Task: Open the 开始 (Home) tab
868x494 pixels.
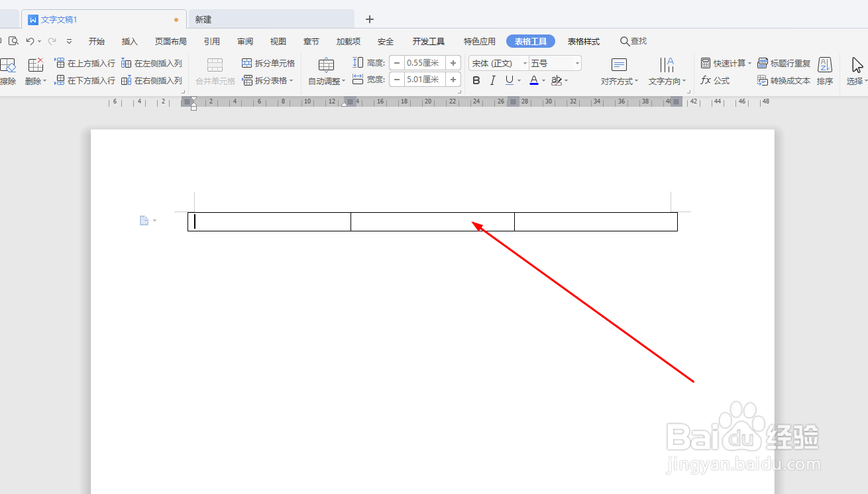Action: tap(97, 41)
